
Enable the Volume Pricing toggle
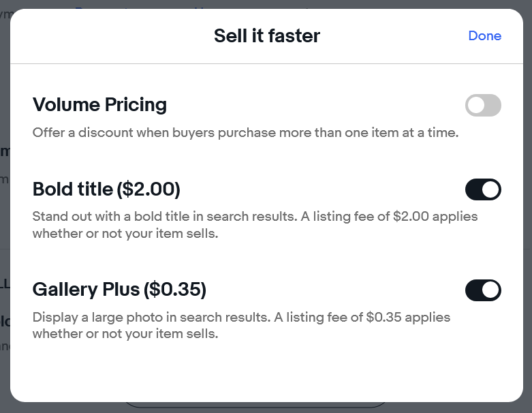point(483,105)
